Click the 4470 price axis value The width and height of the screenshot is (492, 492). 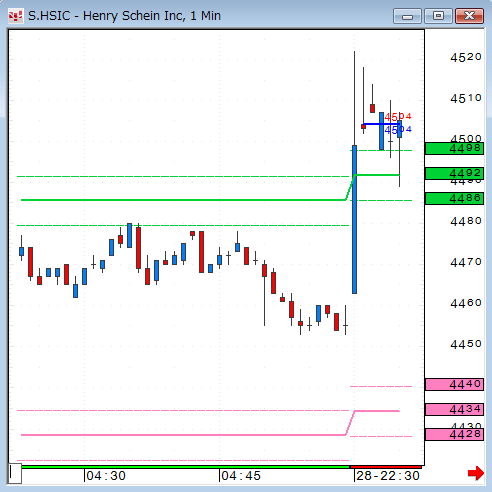click(x=466, y=262)
